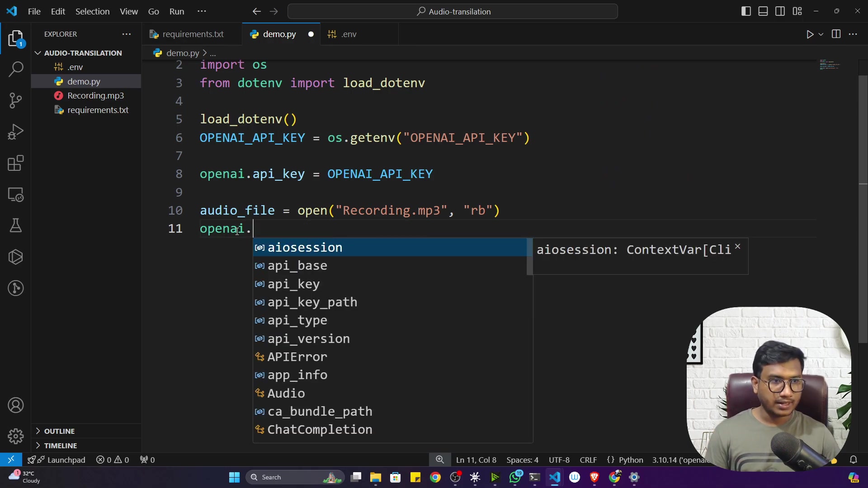The width and height of the screenshot is (868, 488).
Task: Toggle the Panel layout button
Action: [x=763, y=11]
